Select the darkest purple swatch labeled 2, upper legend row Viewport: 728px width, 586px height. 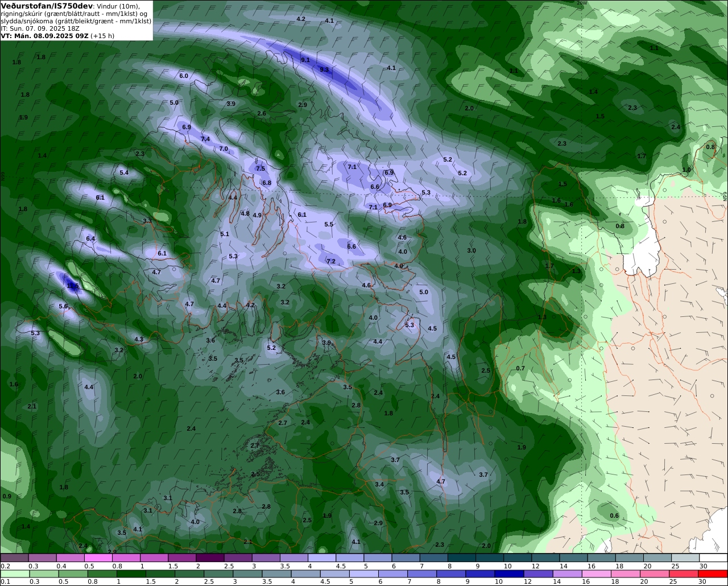[x=209, y=558]
